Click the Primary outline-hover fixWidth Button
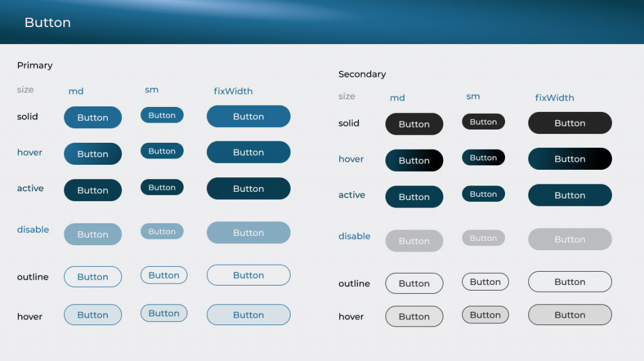This screenshot has width=644, height=361. (x=248, y=314)
